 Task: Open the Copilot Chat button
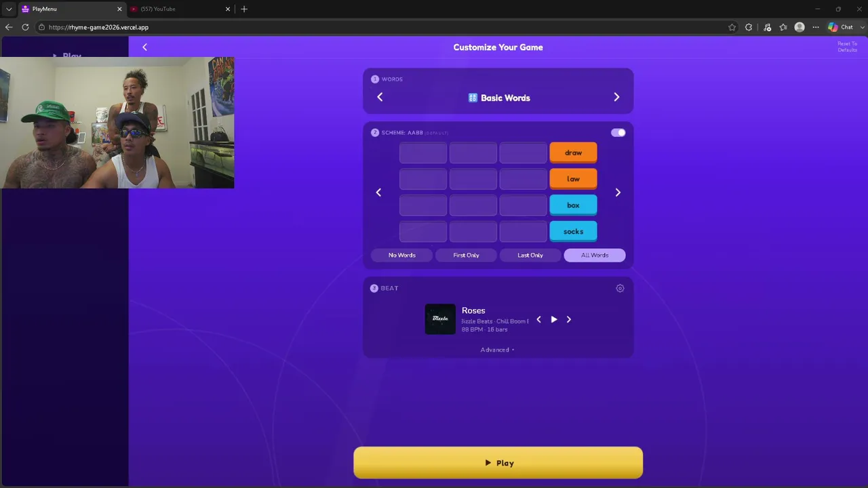(x=841, y=27)
